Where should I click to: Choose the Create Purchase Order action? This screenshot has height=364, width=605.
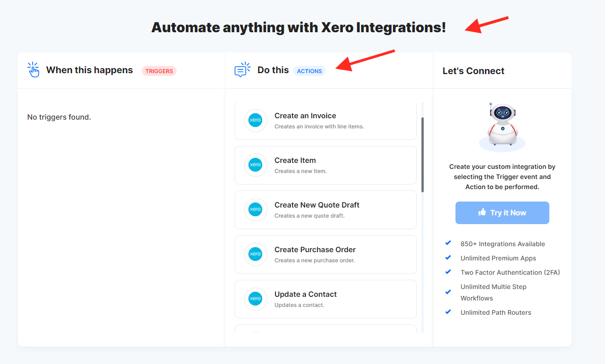326,254
